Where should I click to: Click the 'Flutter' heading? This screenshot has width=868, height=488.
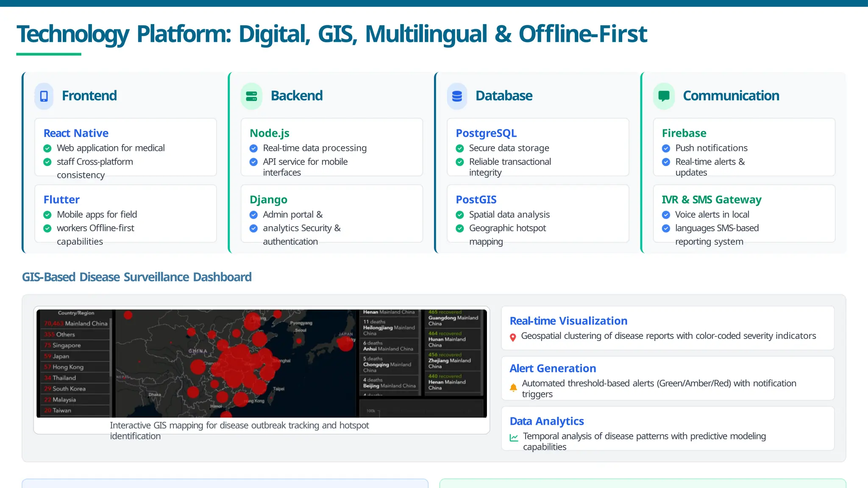61,200
